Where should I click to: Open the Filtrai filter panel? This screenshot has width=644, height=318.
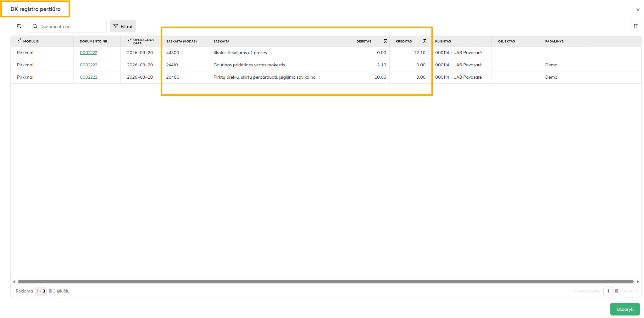coord(123,26)
